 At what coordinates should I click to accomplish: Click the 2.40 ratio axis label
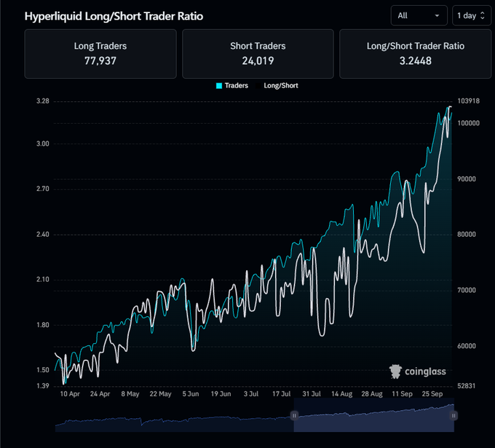coord(43,235)
